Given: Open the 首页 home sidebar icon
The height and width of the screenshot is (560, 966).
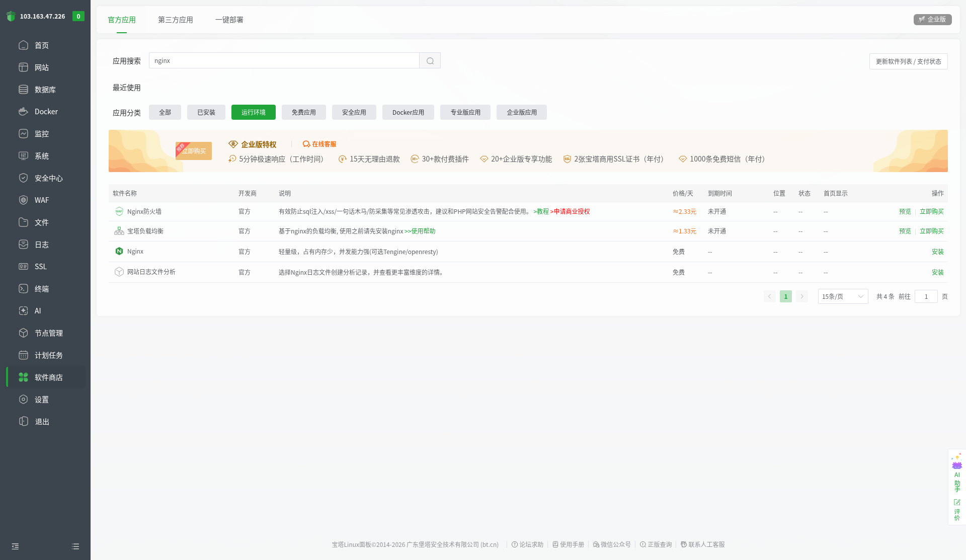Looking at the screenshot, I should (23, 45).
